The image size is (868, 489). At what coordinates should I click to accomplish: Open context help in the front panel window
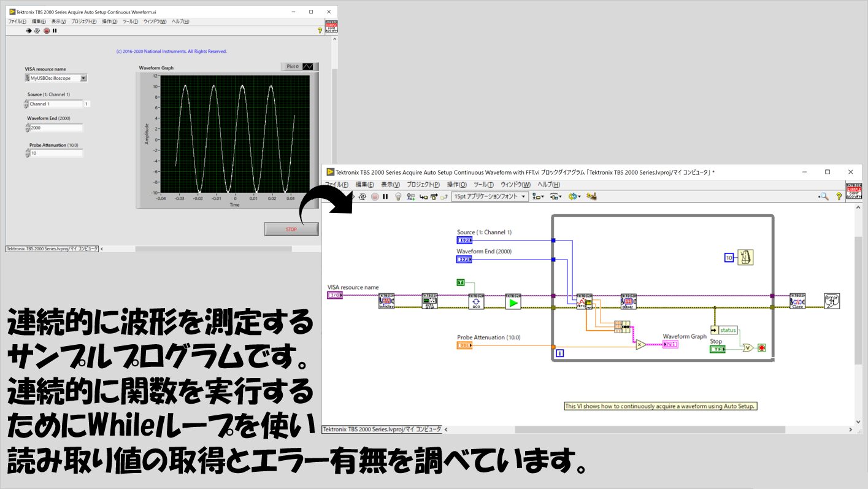point(320,31)
